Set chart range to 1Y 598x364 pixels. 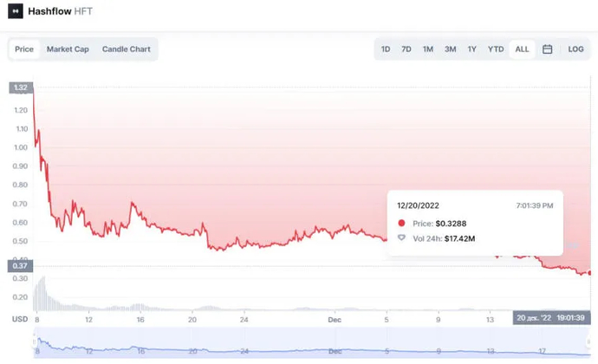tap(472, 49)
